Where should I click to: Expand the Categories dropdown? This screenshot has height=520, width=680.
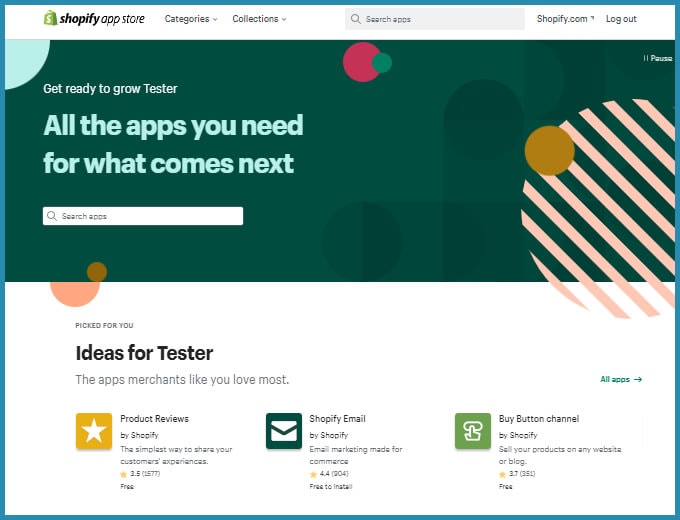(190, 19)
